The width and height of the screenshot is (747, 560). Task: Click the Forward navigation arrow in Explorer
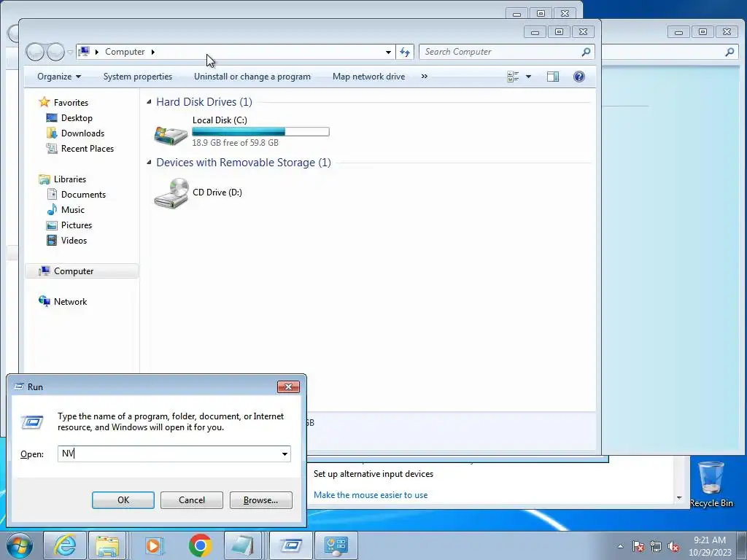click(55, 52)
